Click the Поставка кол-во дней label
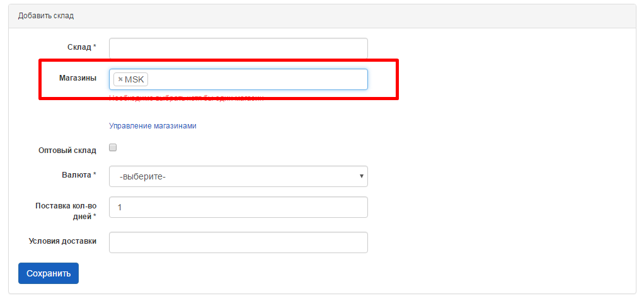 click(x=66, y=211)
